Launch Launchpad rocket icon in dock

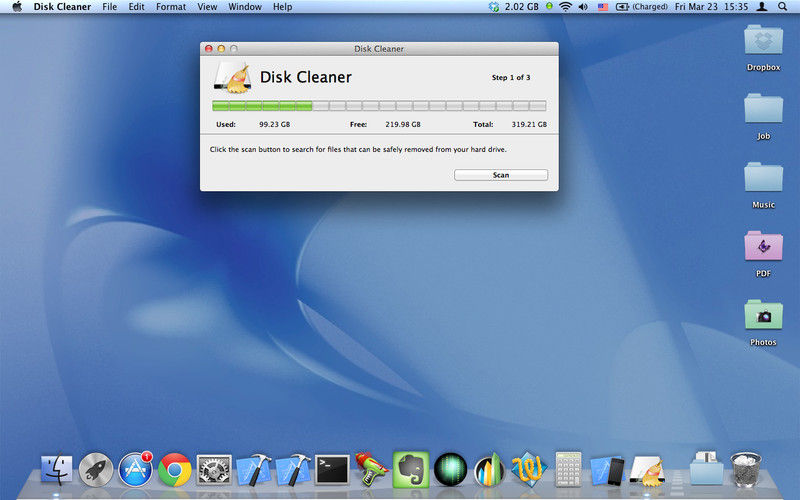pos(96,469)
